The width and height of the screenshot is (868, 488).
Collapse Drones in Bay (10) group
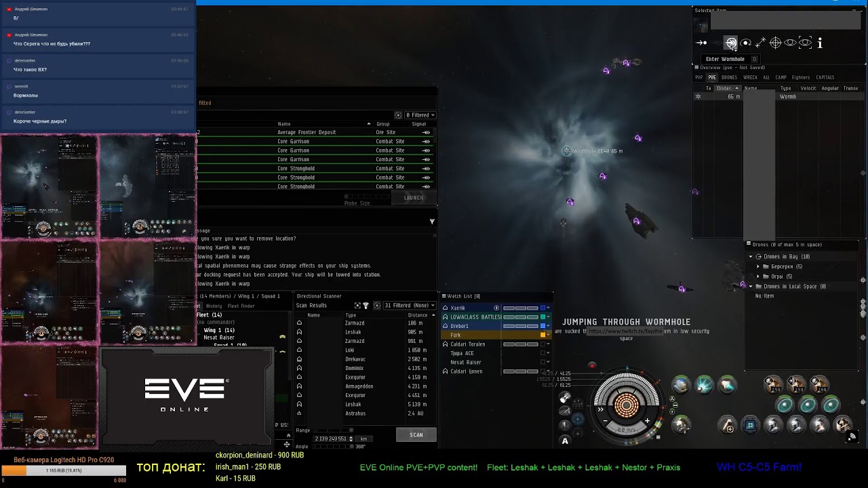coord(751,257)
